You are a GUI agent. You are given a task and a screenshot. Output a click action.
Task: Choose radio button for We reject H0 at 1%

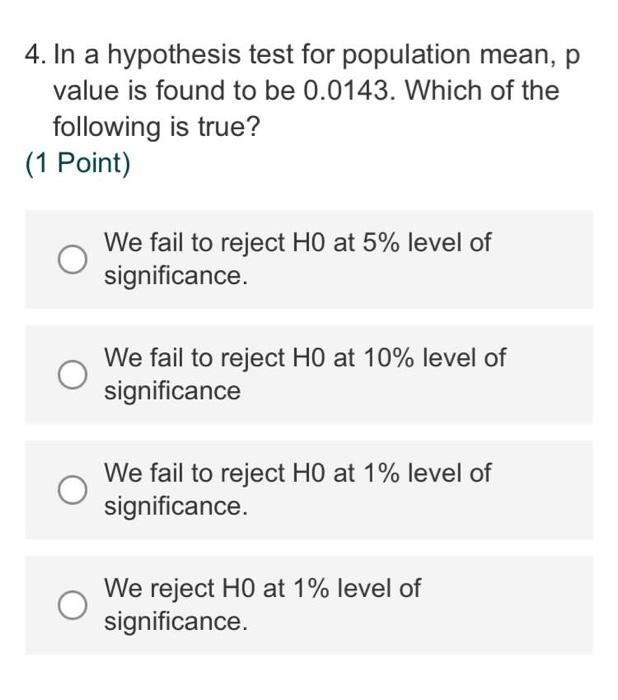pos(72,605)
